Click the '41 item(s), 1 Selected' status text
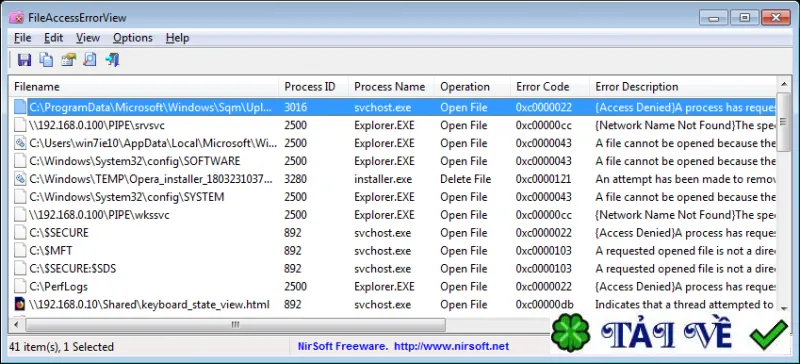The height and width of the screenshot is (364, 800). click(x=61, y=347)
